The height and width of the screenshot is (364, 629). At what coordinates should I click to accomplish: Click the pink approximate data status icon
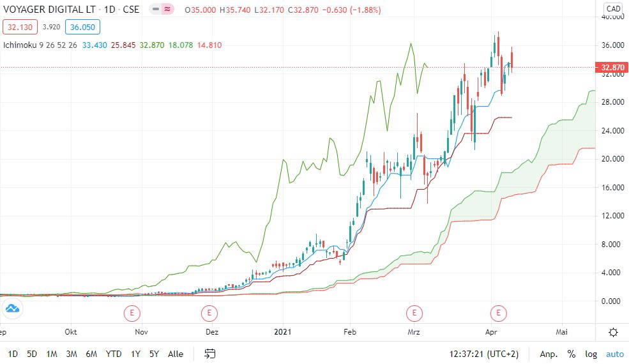click(x=167, y=9)
